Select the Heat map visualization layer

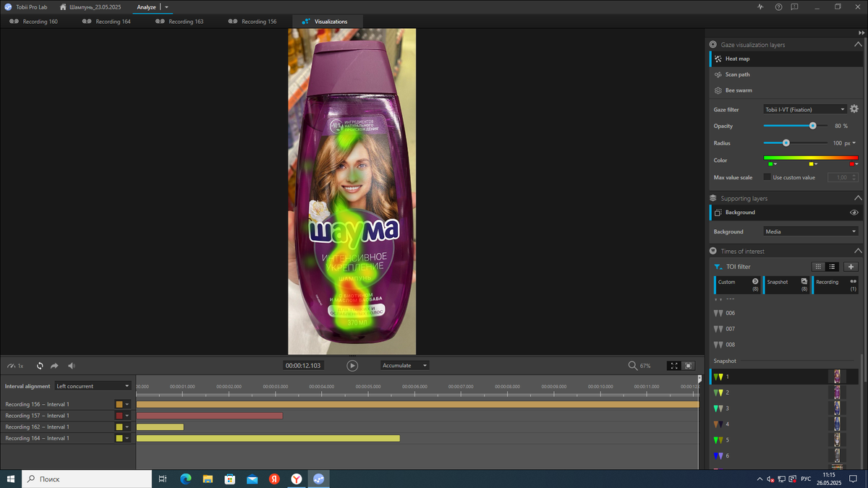point(786,59)
